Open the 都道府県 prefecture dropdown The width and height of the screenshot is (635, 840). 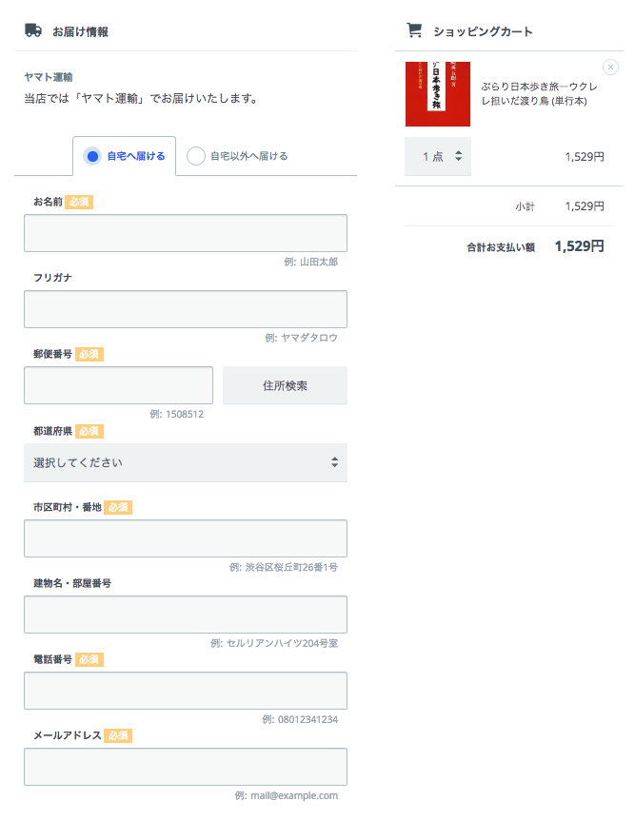(186, 462)
